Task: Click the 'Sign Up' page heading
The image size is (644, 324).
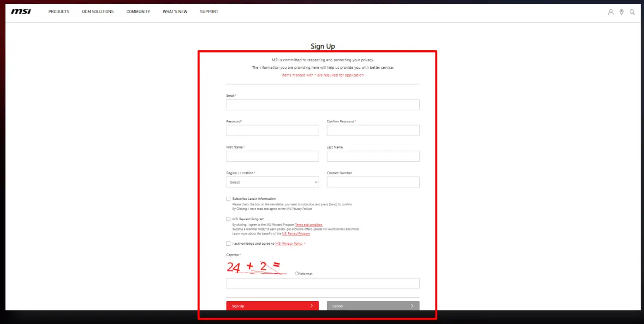Action: point(323,46)
